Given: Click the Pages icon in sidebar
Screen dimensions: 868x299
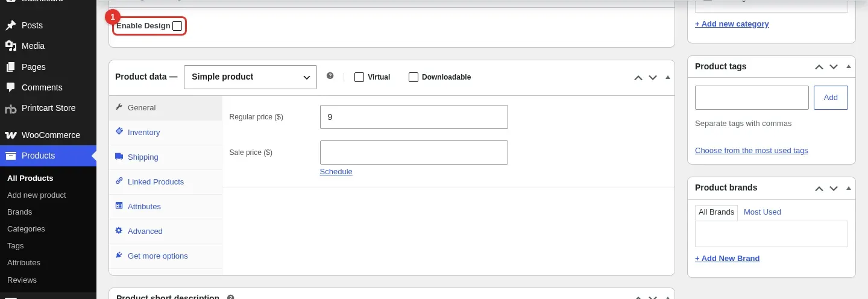Looking at the screenshot, I should tap(10, 67).
